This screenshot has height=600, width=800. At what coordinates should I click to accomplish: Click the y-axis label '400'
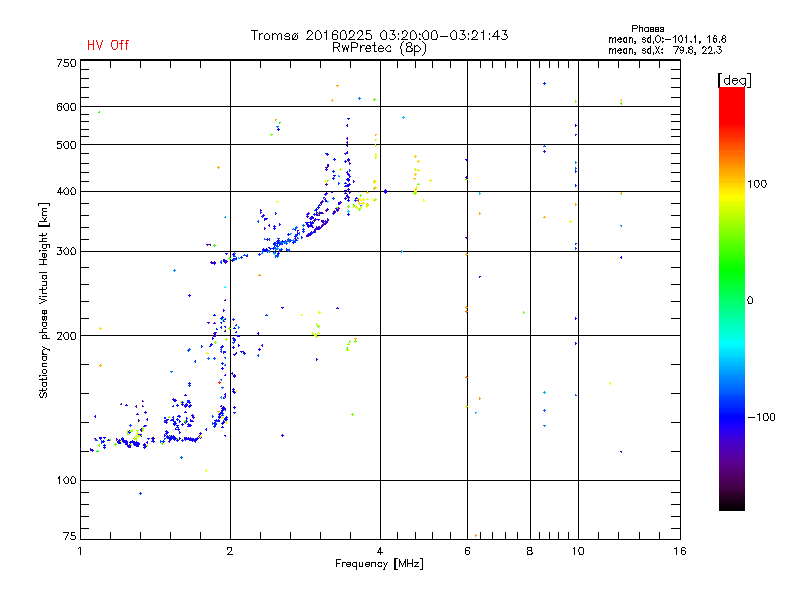coord(66,191)
